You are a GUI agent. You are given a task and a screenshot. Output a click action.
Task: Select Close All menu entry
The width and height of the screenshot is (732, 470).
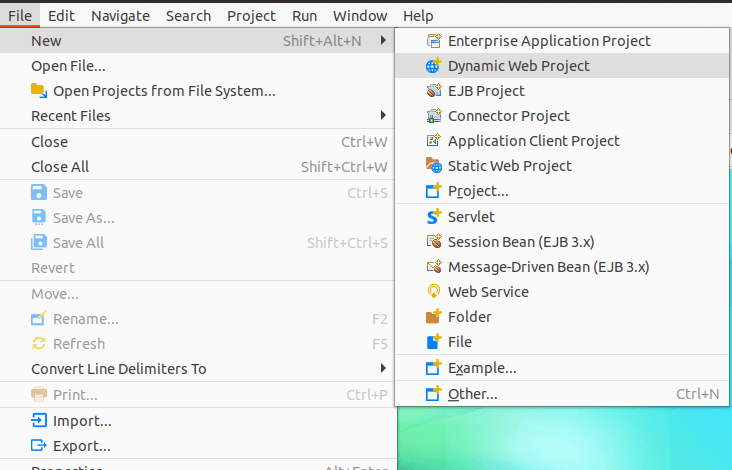coord(60,167)
